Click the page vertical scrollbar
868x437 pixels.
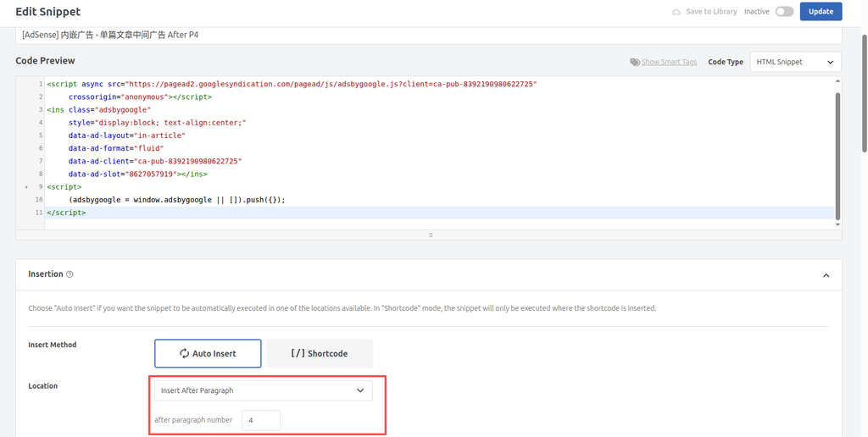[864, 93]
